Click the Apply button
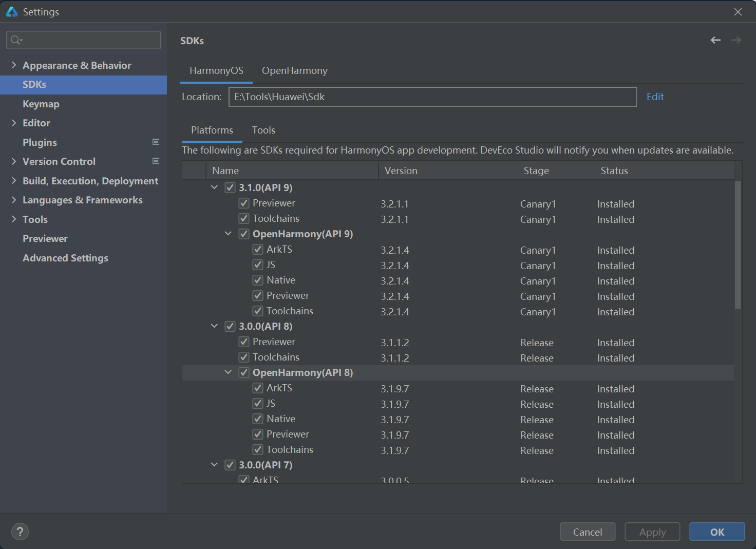The width and height of the screenshot is (756, 549). point(652,532)
